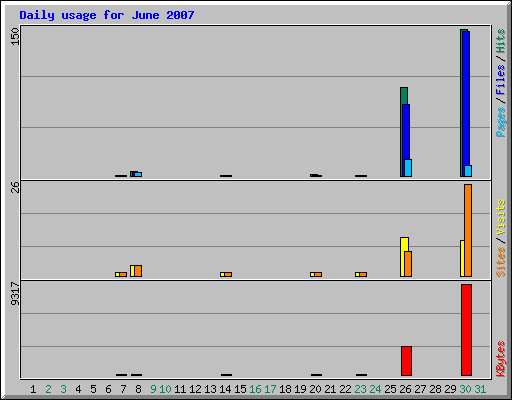
Task: Click day 26 on the x-axis
Action: pyautogui.click(x=405, y=389)
